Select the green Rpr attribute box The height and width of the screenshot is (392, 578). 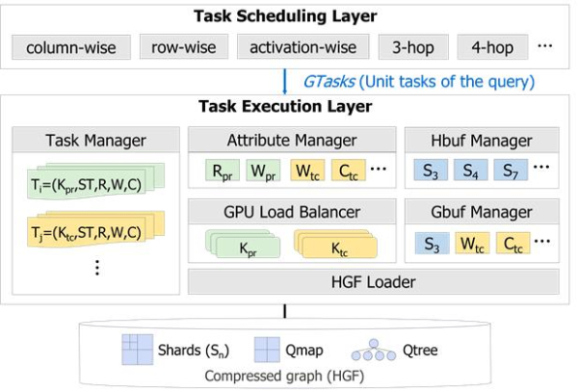click(x=219, y=171)
